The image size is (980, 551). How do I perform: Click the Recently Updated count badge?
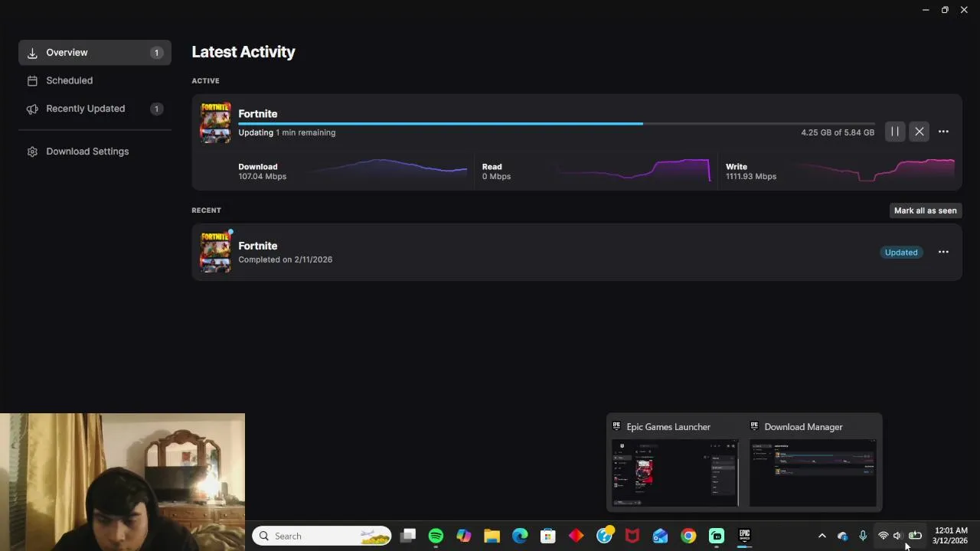pyautogui.click(x=156, y=109)
